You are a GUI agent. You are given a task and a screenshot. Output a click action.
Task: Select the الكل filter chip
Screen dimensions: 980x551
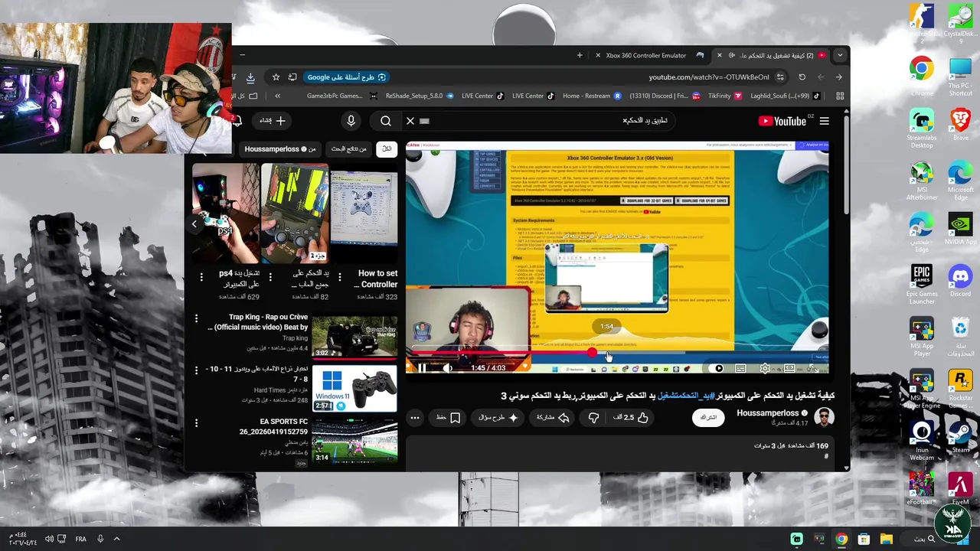[x=387, y=148]
